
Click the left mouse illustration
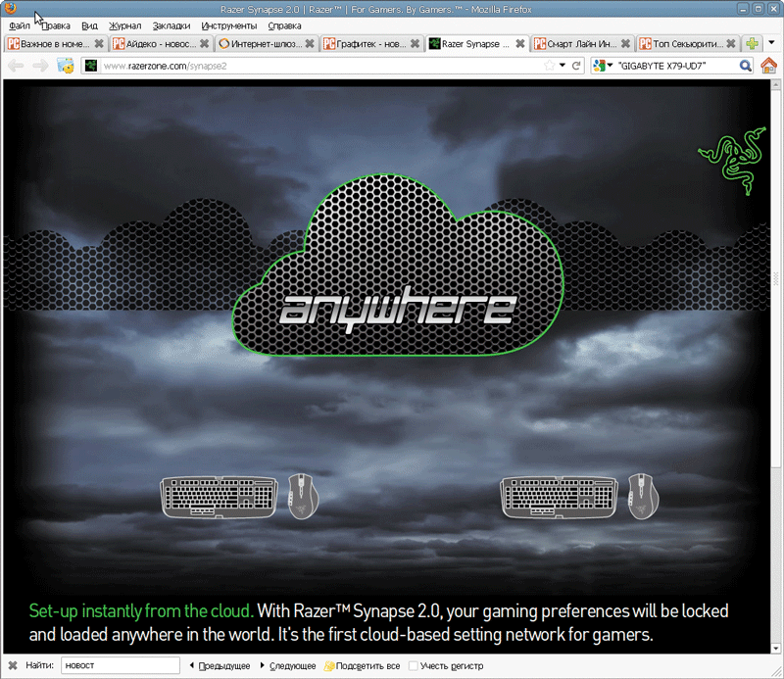click(303, 496)
